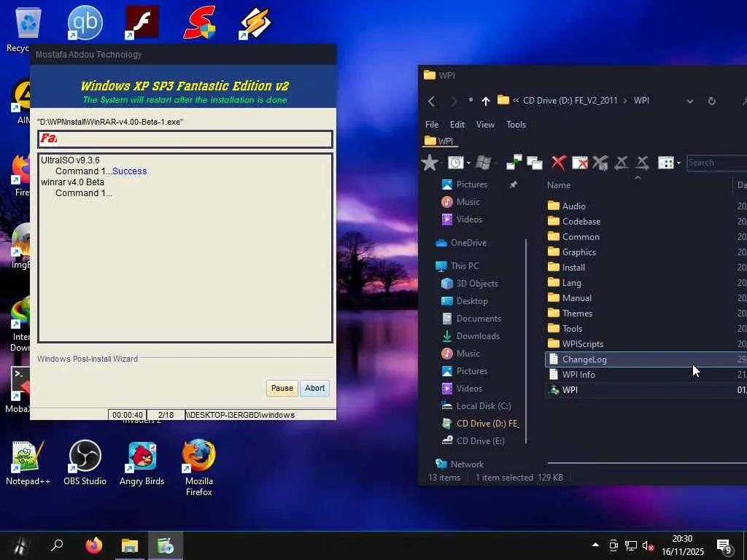Click the clone window toolbar icon
Viewport: 747px width, 560px height.
[514, 163]
